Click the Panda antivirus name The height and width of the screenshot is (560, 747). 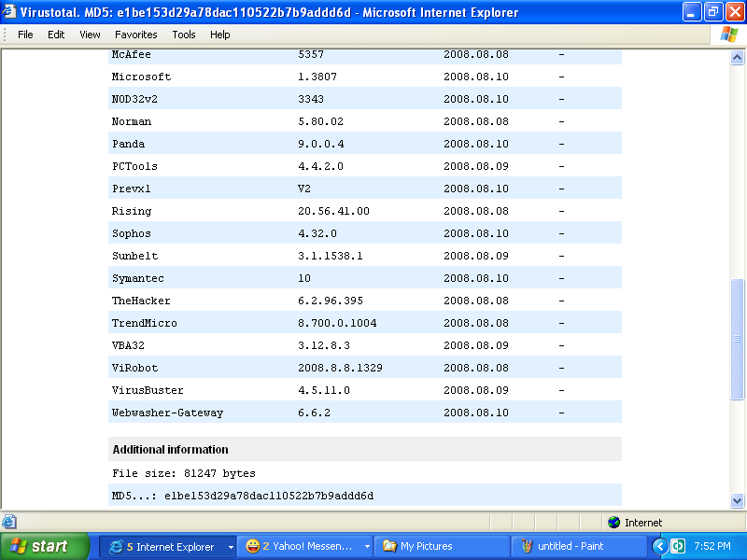[128, 144]
